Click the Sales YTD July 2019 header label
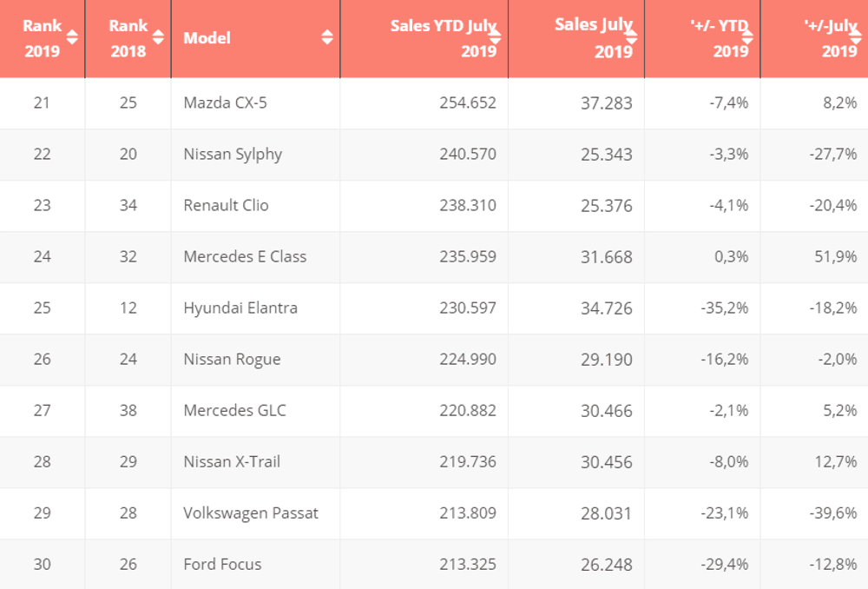The height and width of the screenshot is (589, 868). click(x=443, y=38)
